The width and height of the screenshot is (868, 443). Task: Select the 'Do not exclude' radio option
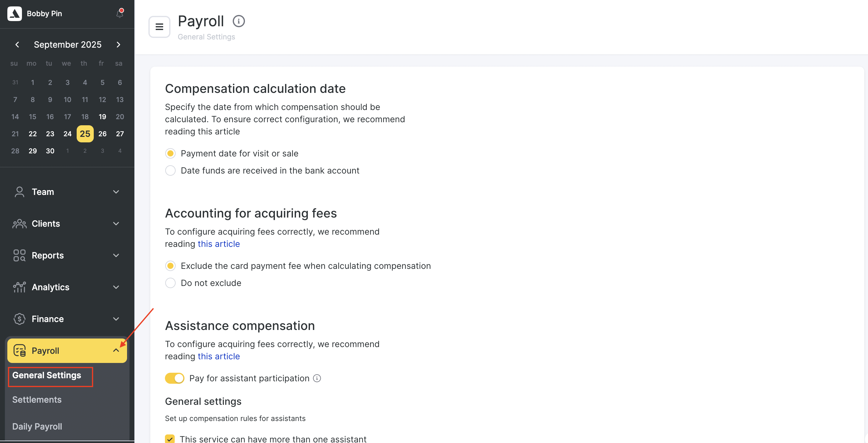coord(170,283)
